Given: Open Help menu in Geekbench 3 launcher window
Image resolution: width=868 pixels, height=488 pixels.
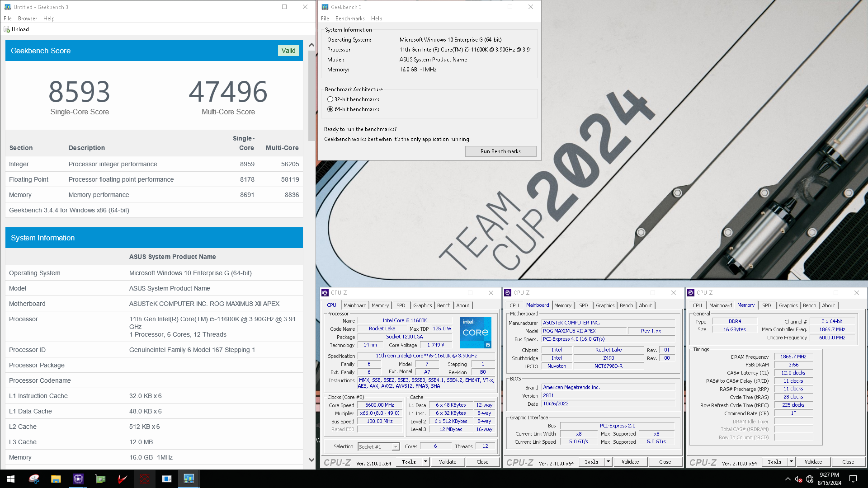Looking at the screenshot, I should [377, 19].
